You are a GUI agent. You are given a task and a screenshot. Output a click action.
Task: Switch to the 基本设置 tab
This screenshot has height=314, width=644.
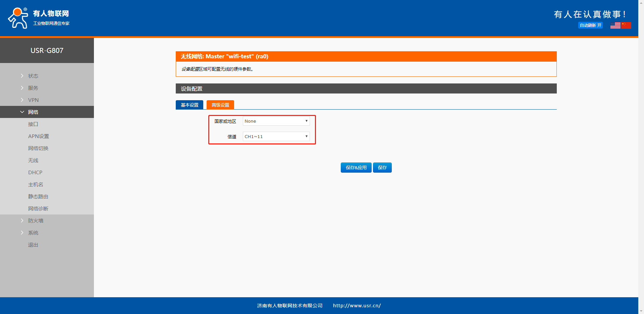tap(190, 105)
